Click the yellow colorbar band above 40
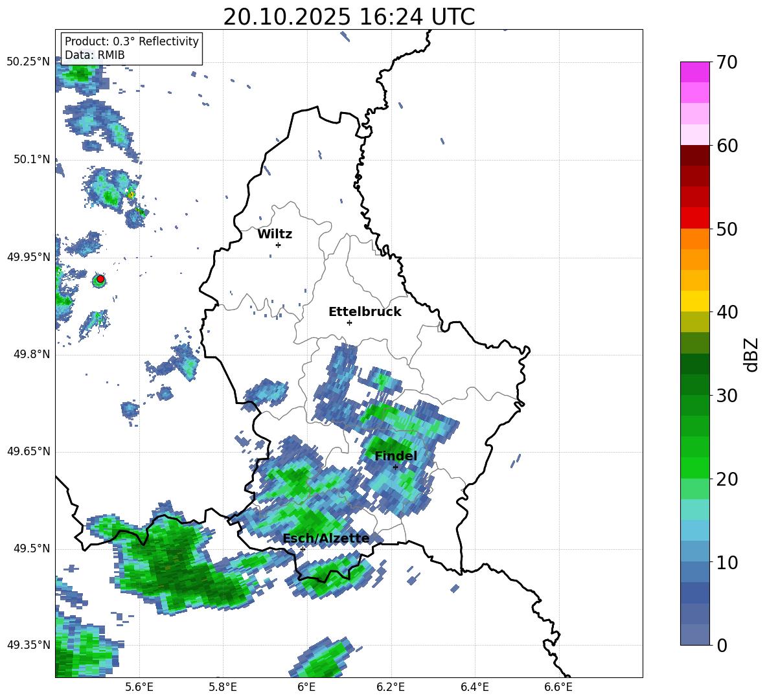Screen dimensions: 767x700 coord(695,301)
